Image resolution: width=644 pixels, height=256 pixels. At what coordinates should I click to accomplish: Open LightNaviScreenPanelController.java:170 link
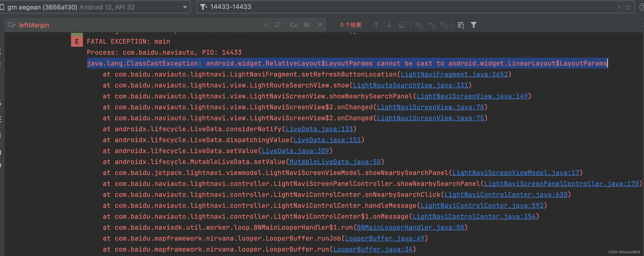point(562,184)
